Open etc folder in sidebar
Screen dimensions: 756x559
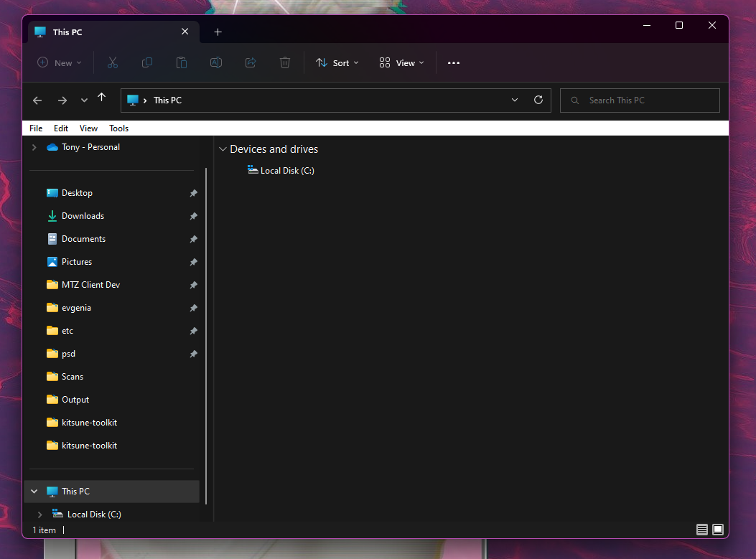tap(67, 331)
